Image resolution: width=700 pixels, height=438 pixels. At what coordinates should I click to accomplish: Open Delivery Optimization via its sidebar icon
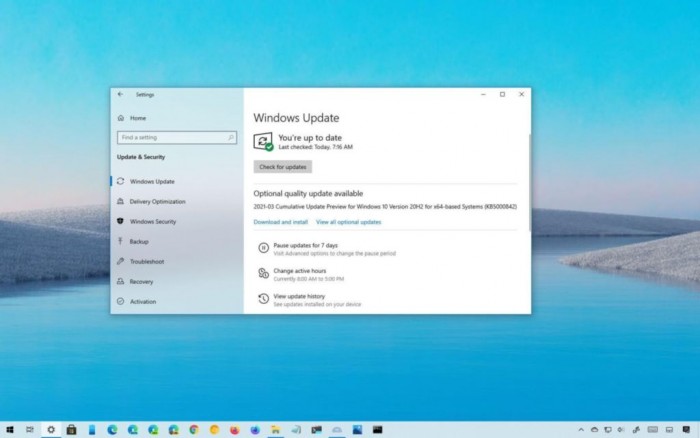tap(121, 201)
